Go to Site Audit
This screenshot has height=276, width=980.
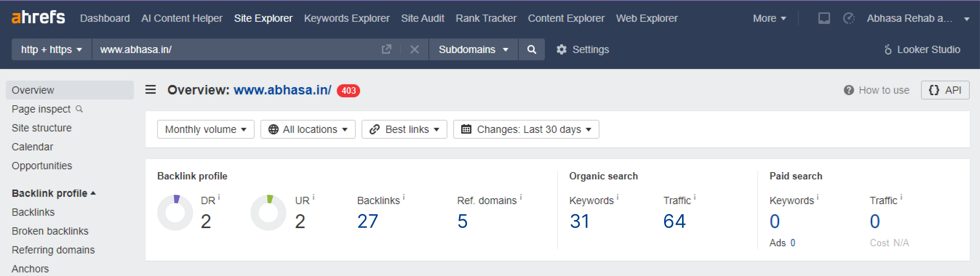click(x=422, y=18)
